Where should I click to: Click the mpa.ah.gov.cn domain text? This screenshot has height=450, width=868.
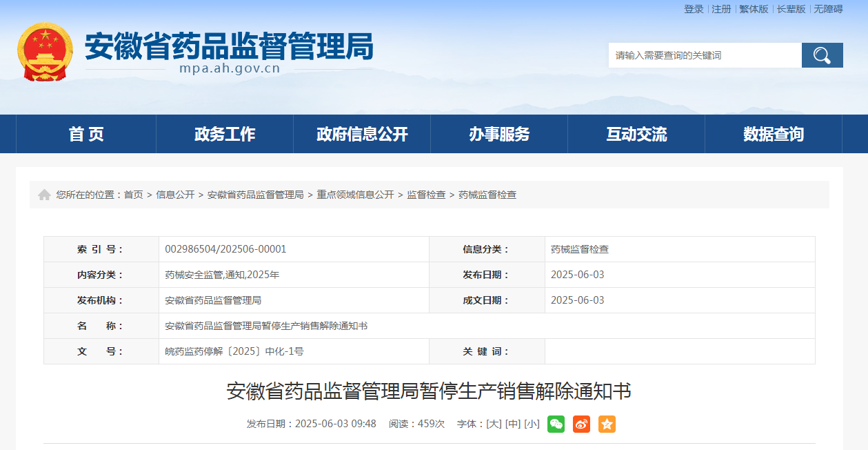pyautogui.click(x=230, y=68)
